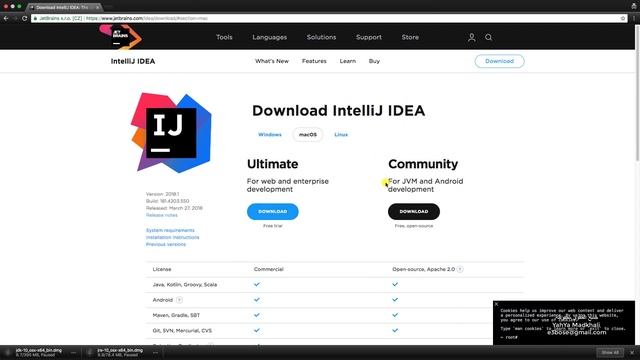Image resolution: width=640 pixels, height=360 pixels.
Task: Open the Languages menu
Action: (269, 37)
